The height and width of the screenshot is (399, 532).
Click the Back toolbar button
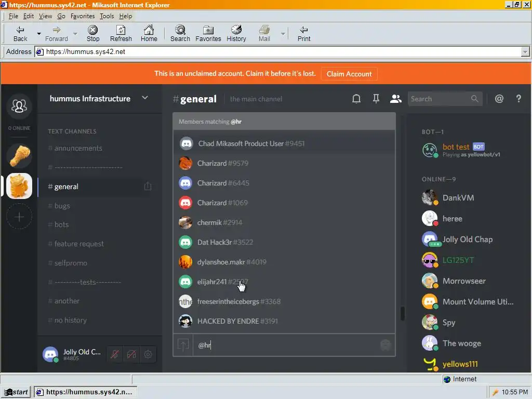(20, 34)
